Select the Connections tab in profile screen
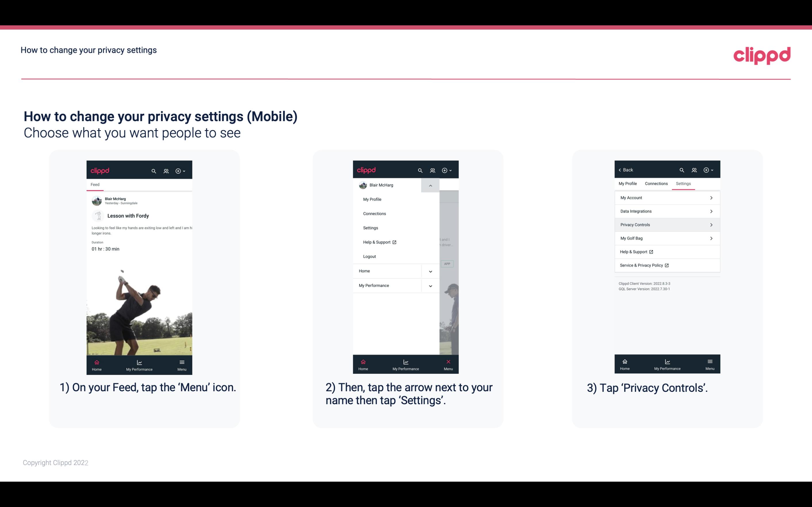 tap(656, 183)
